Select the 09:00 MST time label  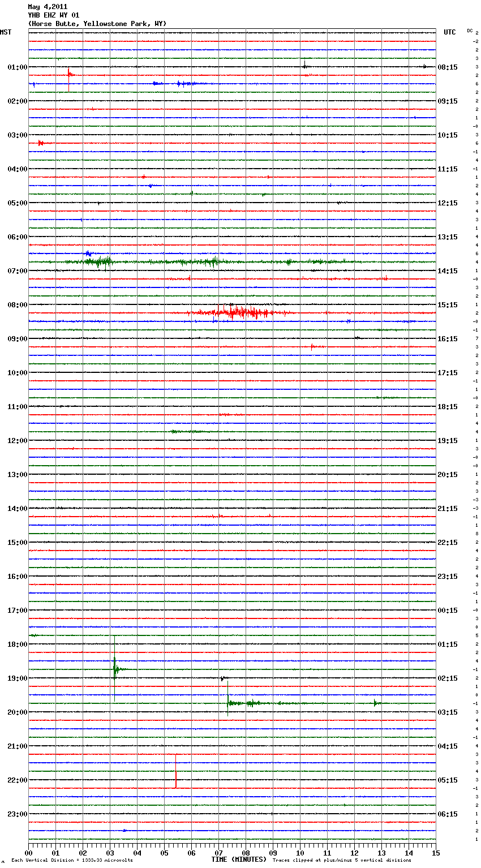(18, 339)
